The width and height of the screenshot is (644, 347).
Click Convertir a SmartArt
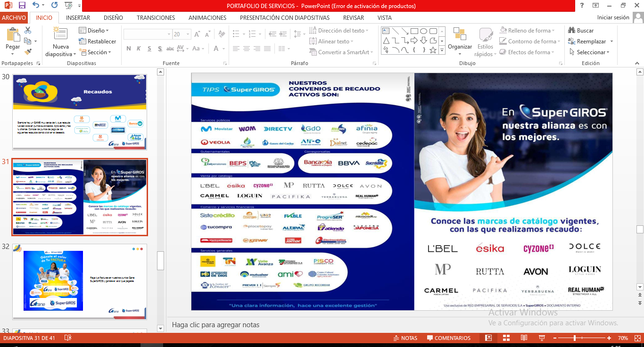[341, 52]
